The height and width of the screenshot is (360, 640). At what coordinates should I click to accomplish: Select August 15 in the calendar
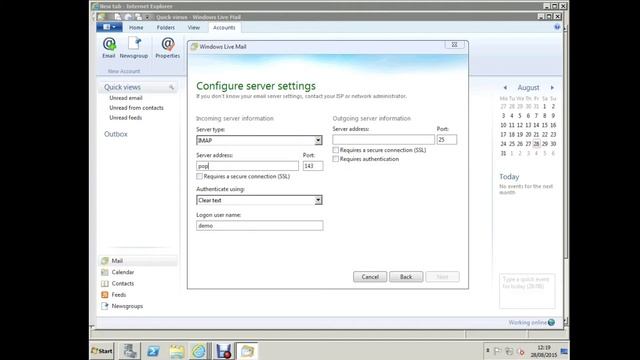click(544, 125)
